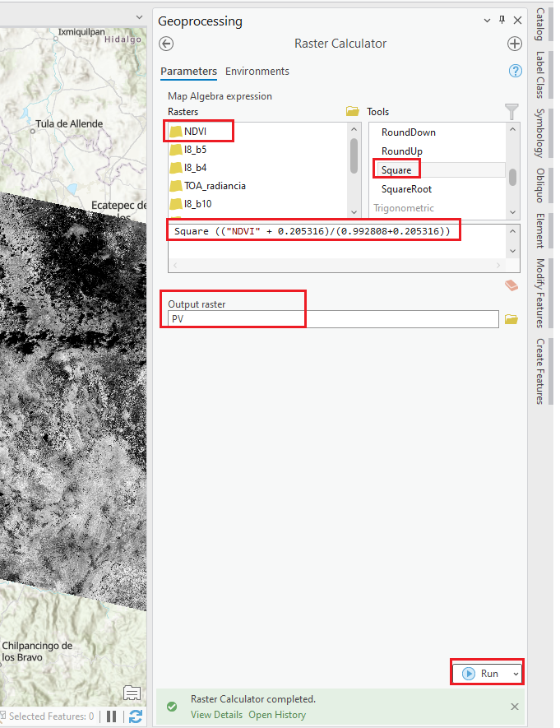Viewport: 560px width, 728px height.
Task: Open the Catalog side tab
Action: (539, 24)
